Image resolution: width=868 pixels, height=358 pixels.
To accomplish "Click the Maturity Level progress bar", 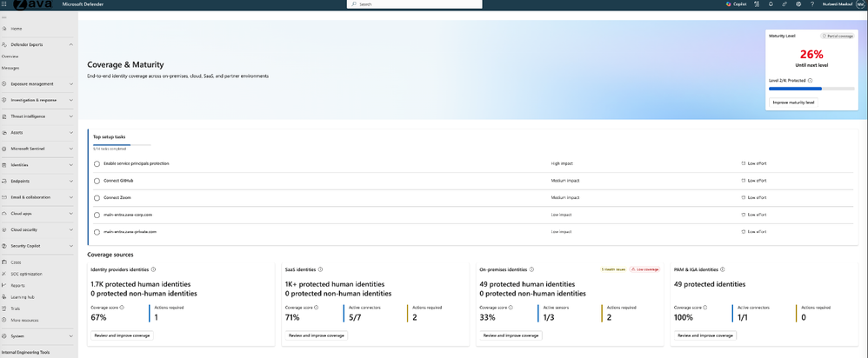I will point(811,89).
